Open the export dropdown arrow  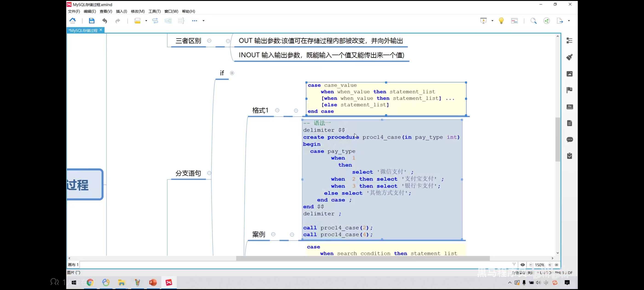click(x=569, y=21)
